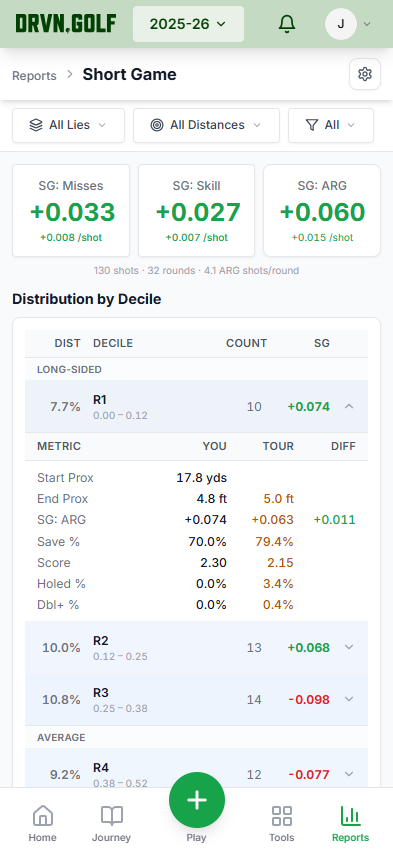Viewport: 393px width, 852px height.
Task: Open the Tools grid icon
Action: 282,816
